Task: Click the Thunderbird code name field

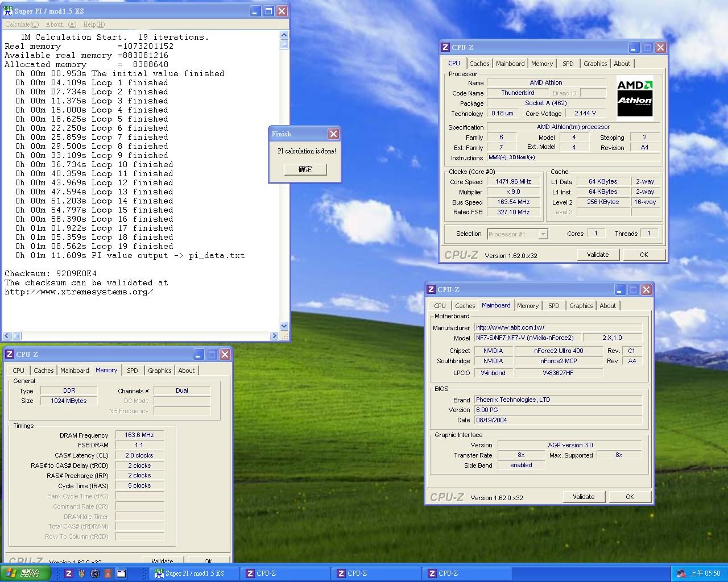Action: [x=518, y=93]
